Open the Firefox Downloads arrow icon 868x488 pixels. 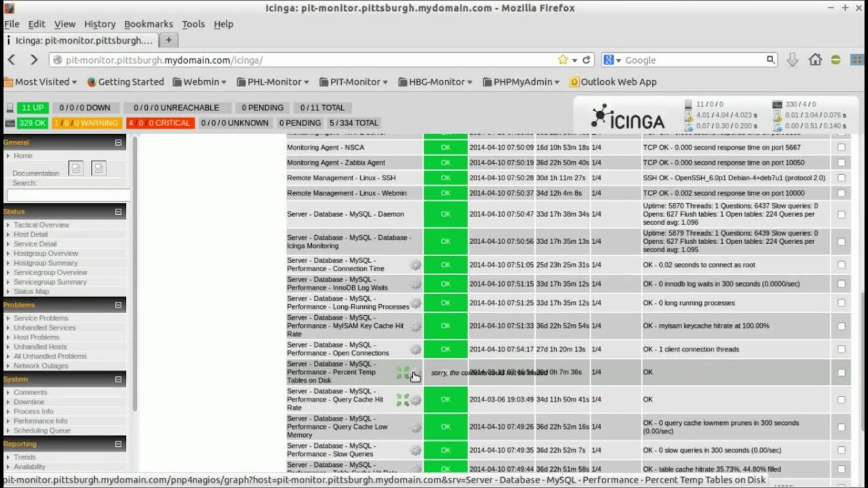pyautogui.click(x=792, y=60)
